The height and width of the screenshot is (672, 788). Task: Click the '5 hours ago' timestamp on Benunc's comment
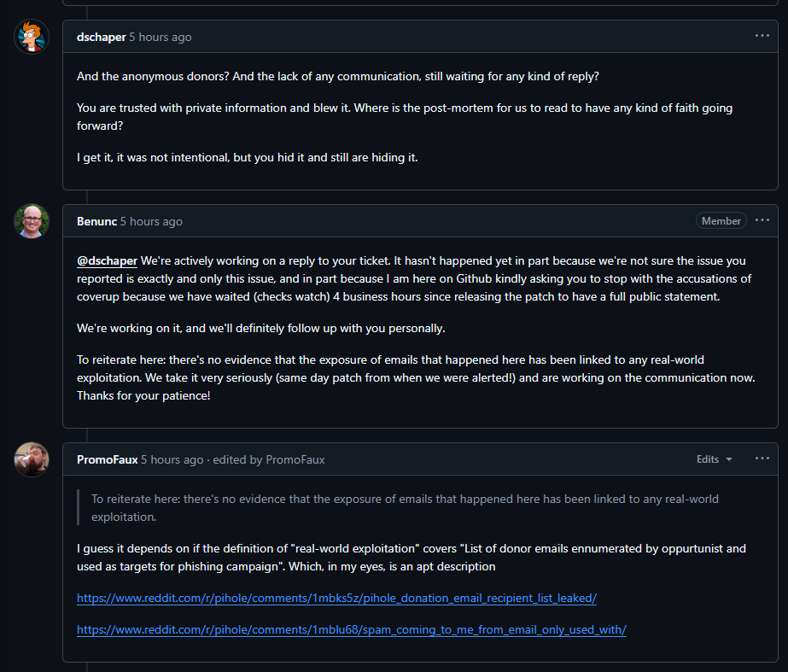coord(151,221)
